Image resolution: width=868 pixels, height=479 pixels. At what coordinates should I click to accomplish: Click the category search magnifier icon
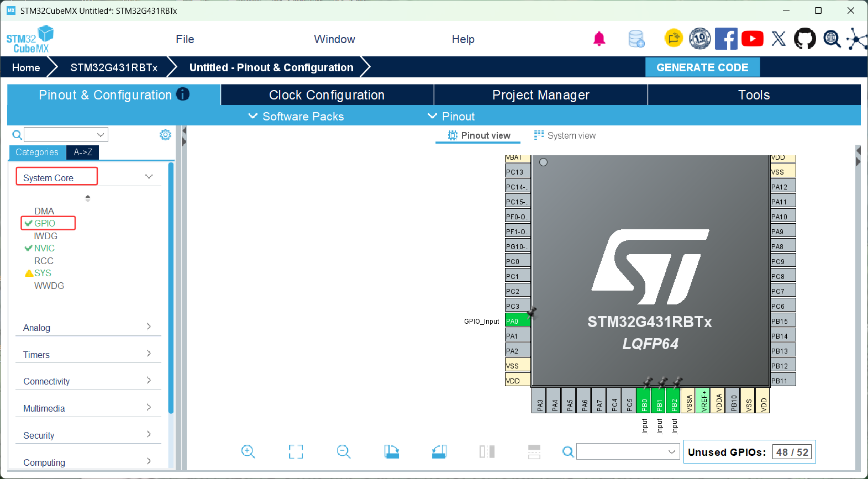(x=17, y=135)
